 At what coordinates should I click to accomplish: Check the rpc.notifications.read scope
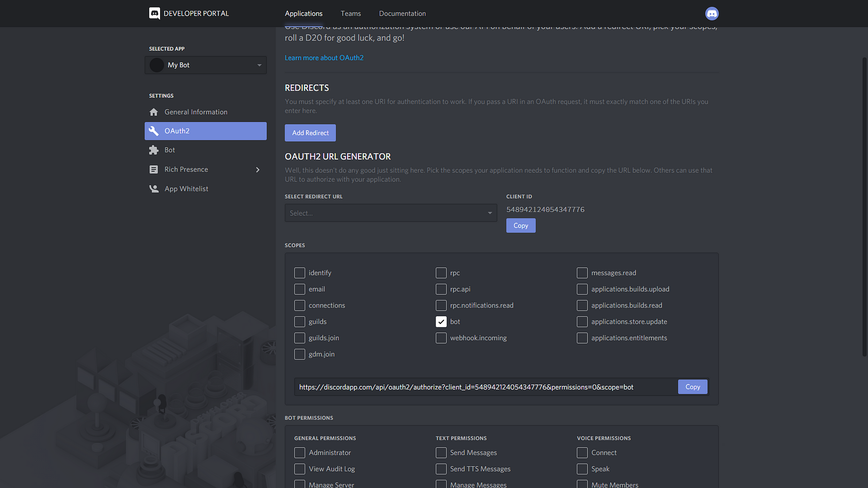[x=441, y=305]
